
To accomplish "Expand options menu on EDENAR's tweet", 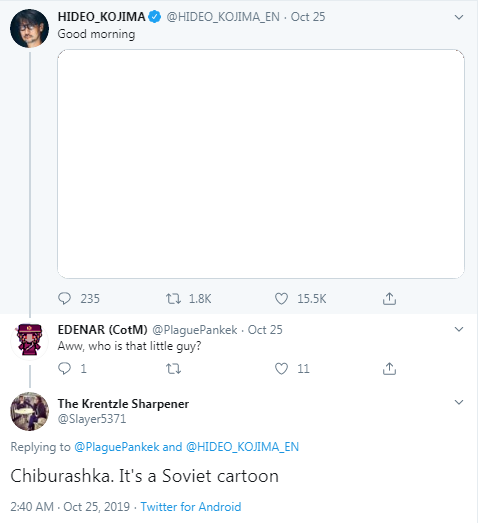I will pyautogui.click(x=459, y=329).
